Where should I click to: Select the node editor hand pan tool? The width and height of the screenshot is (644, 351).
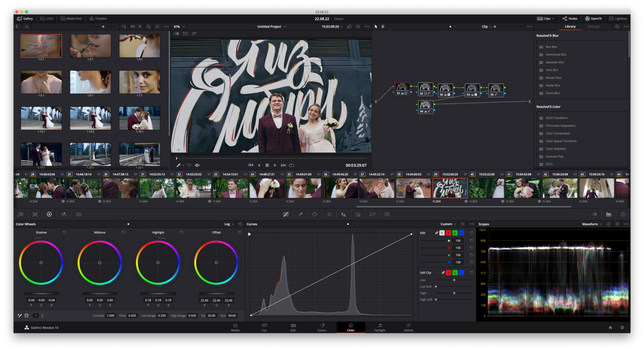383,27
